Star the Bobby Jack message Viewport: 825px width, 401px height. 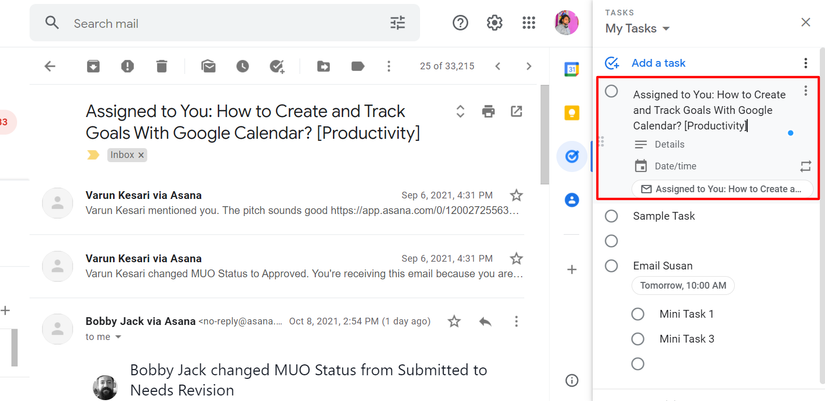(454, 321)
